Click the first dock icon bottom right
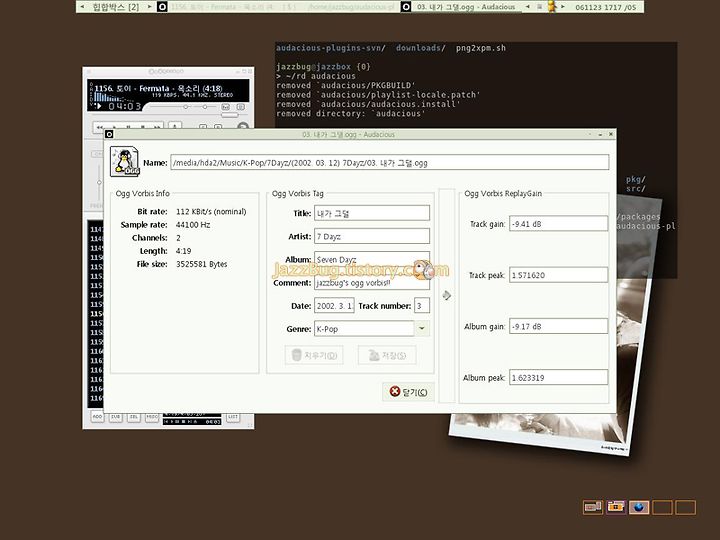 point(592,507)
